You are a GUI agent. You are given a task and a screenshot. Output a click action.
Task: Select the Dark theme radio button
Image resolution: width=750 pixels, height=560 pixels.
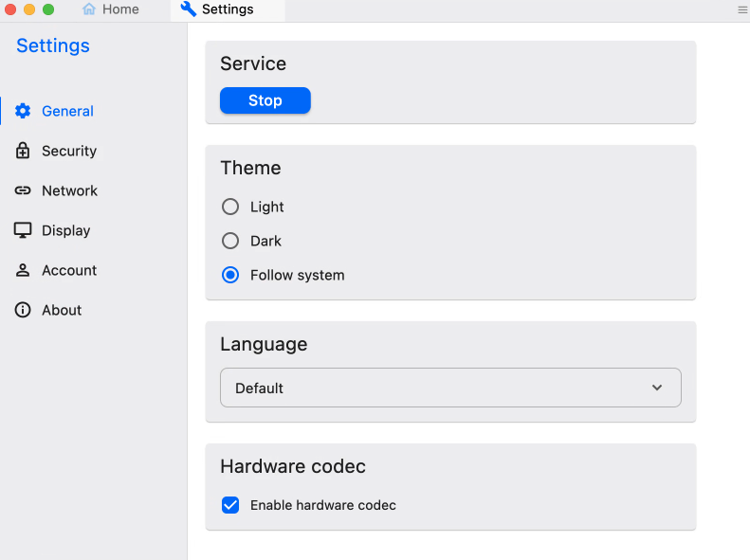[x=230, y=241]
